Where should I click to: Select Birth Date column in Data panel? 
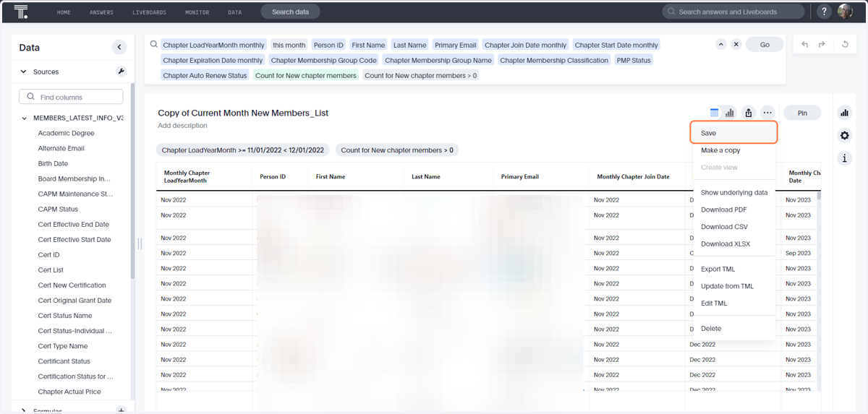pos(53,163)
